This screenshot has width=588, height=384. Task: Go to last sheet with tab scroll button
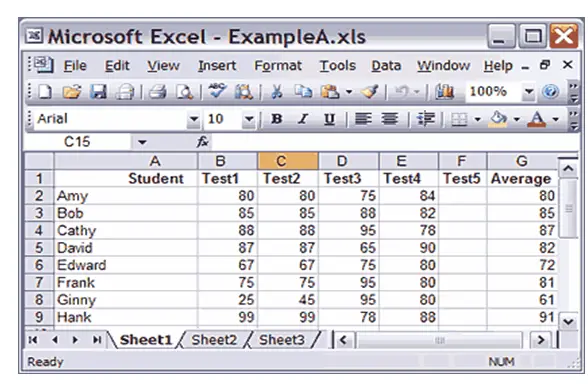click(x=97, y=340)
